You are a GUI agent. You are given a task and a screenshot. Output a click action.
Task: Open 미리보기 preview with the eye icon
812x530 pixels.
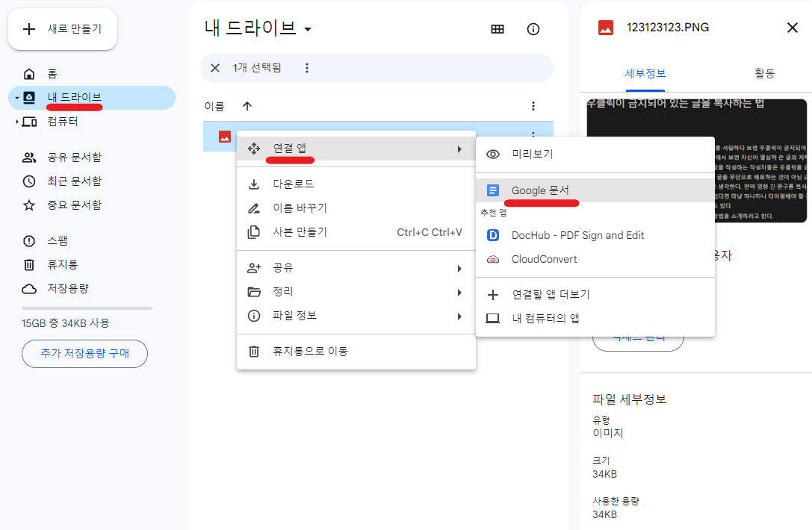point(493,154)
